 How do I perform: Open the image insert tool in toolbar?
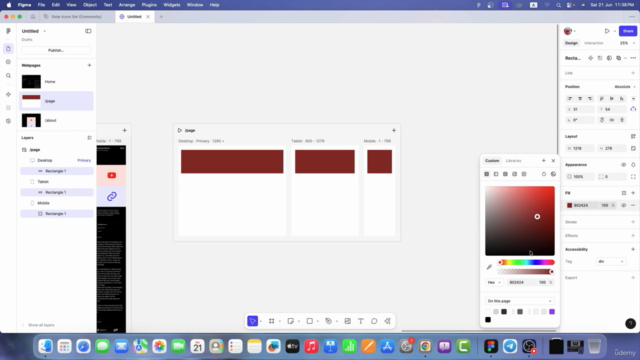click(x=347, y=321)
